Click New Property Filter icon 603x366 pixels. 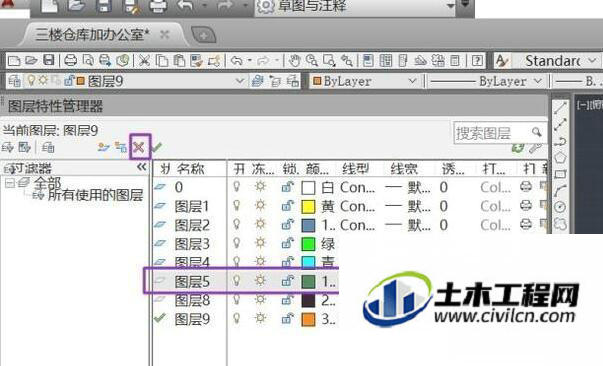(7, 147)
